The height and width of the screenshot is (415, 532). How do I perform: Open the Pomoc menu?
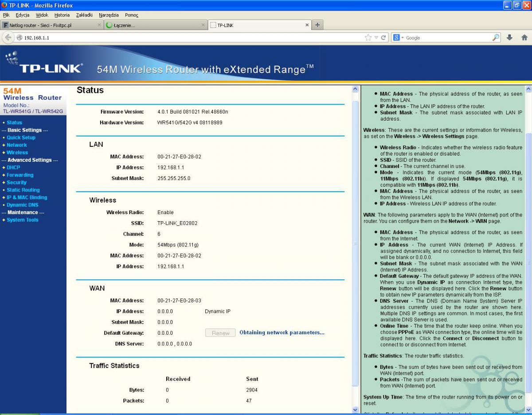tap(132, 15)
